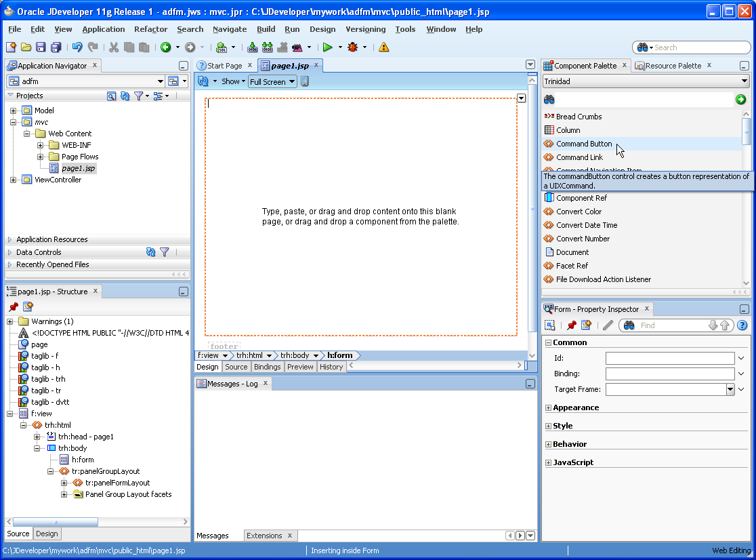Image resolution: width=756 pixels, height=560 pixels.
Task: Collapse the Common section in Property Inspector
Action: (x=548, y=342)
